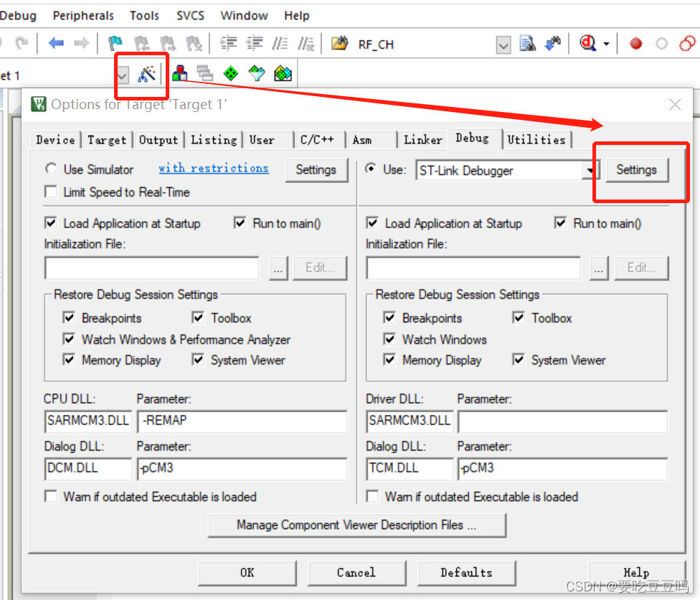Viewport: 700px width, 600px height.
Task: Toggle debugger-side Run to main() checkbox
Action: tap(560, 223)
